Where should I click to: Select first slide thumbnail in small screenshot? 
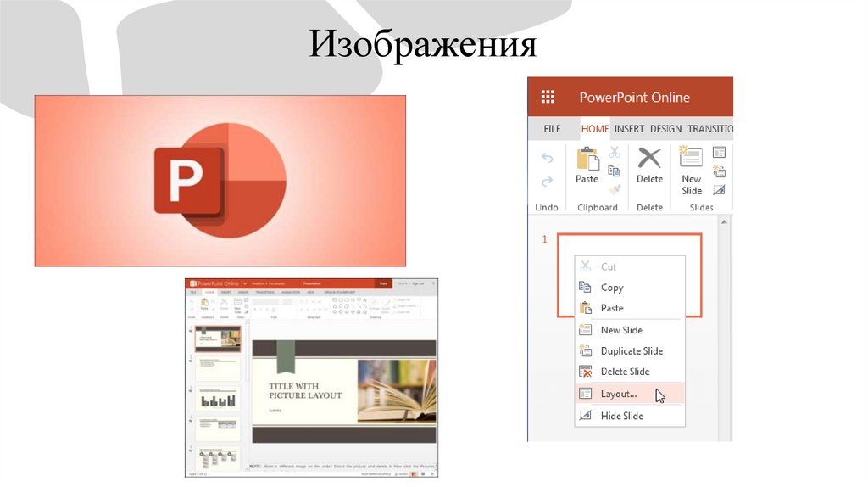pyautogui.click(x=218, y=339)
